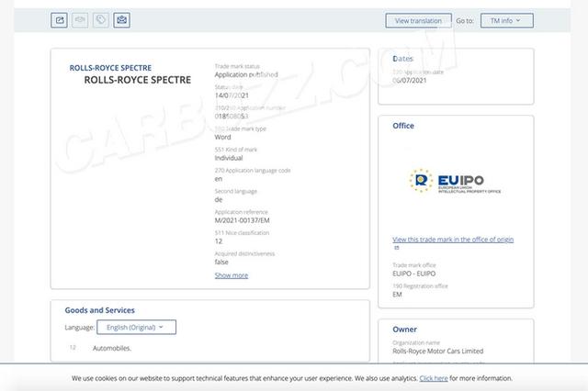Click the EUIPO logo image
Screen dimensions: 588x391
tap(455, 181)
